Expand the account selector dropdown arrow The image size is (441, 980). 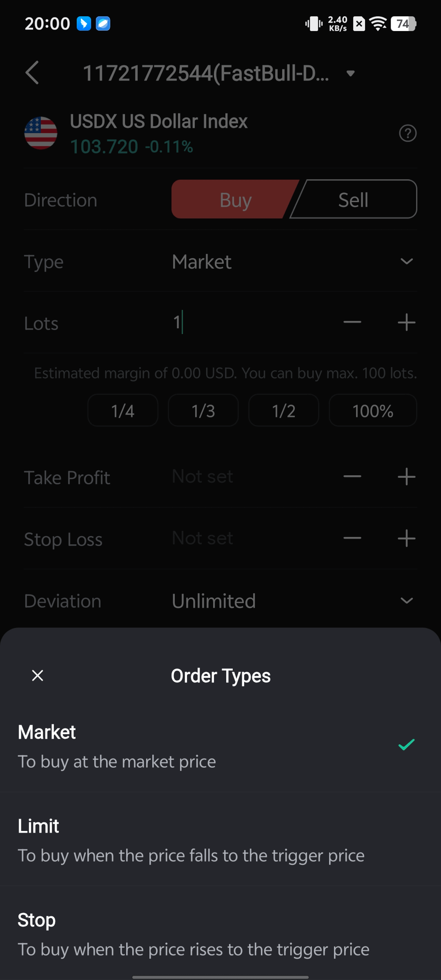[350, 73]
